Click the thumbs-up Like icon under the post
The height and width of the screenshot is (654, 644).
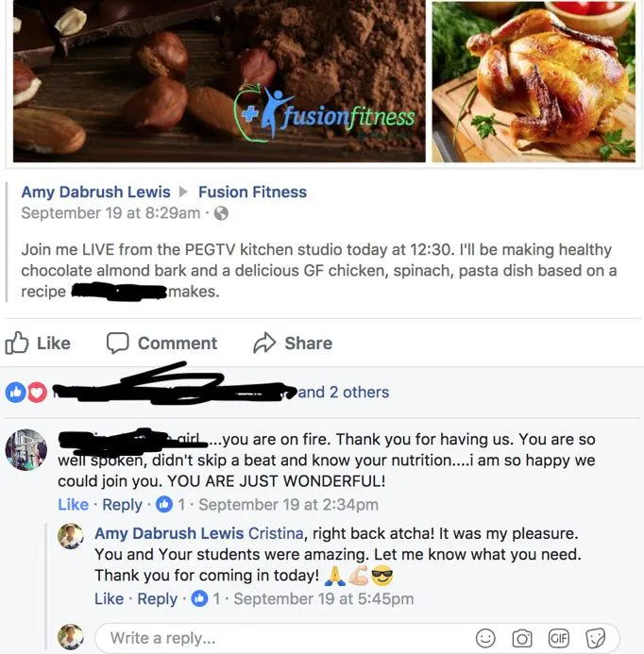17,343
